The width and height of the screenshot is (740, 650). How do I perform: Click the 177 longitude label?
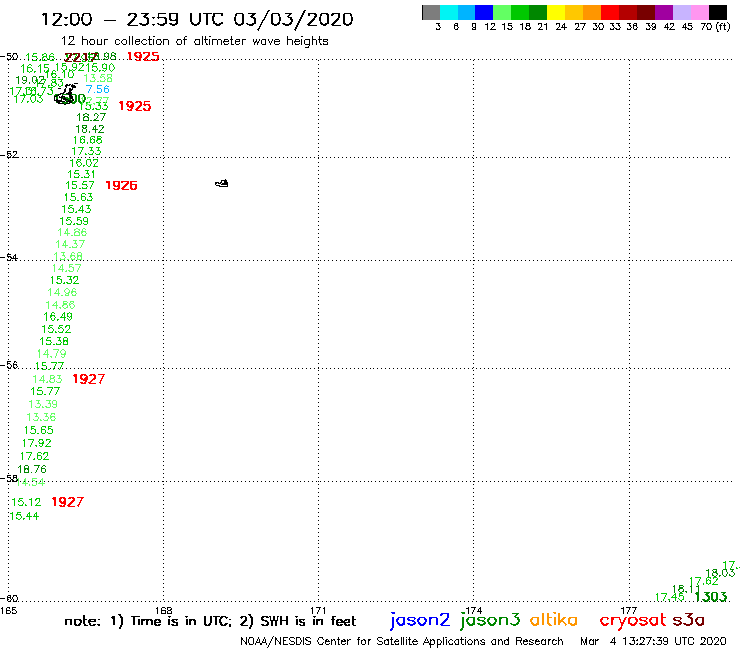pos(629,610)
